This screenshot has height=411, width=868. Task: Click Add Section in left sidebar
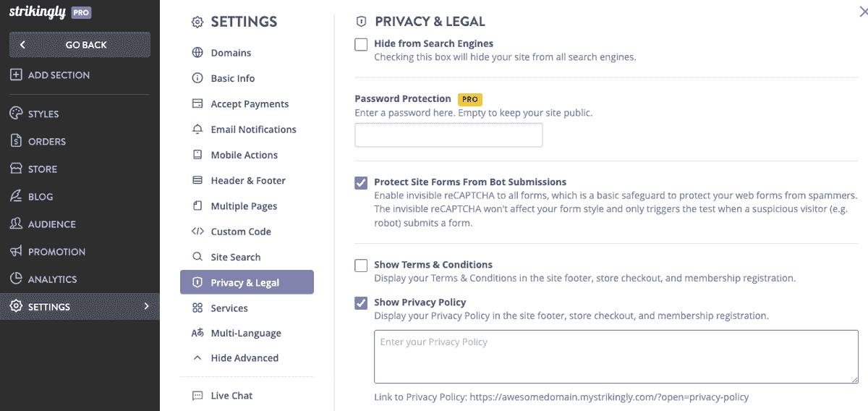pyautogui.click(x=50, y=75)
